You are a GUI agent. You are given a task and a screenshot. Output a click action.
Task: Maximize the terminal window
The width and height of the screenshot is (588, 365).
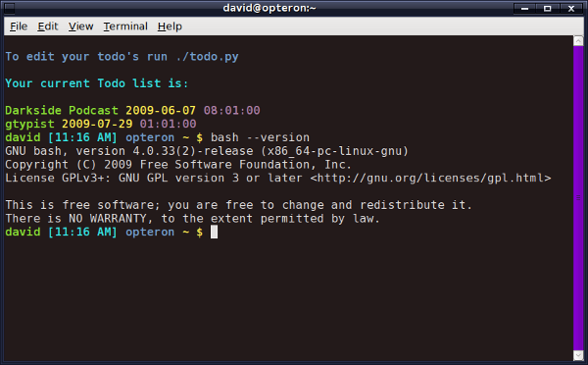(x=548, y=8)
